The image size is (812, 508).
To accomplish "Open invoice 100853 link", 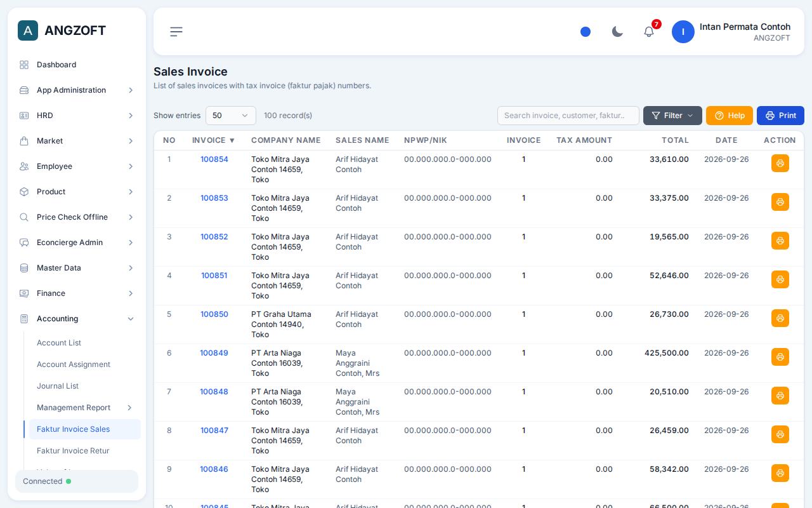I will (214, 198).
